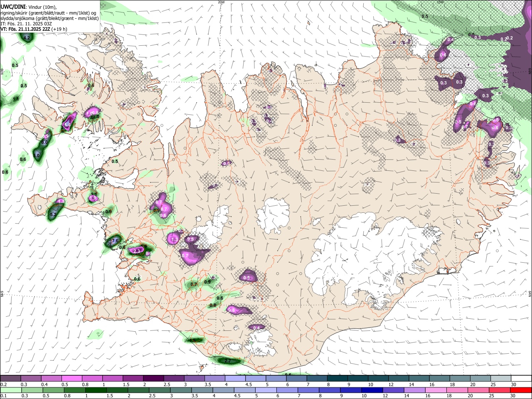Click the 'IT: Fös. 21. 11. 2025 03Z' line
This screenshot has width=532, height=399.
click(26, 24)
